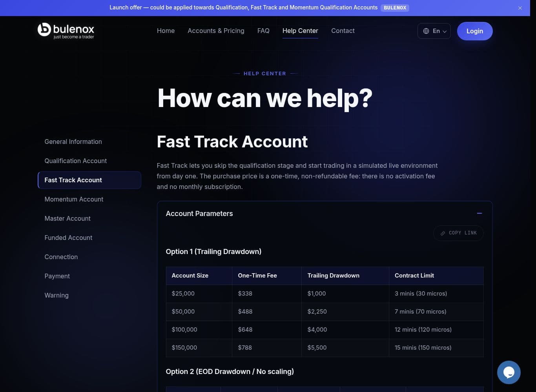
Task: Click the Login button
Action: click(x=475, y=31)
